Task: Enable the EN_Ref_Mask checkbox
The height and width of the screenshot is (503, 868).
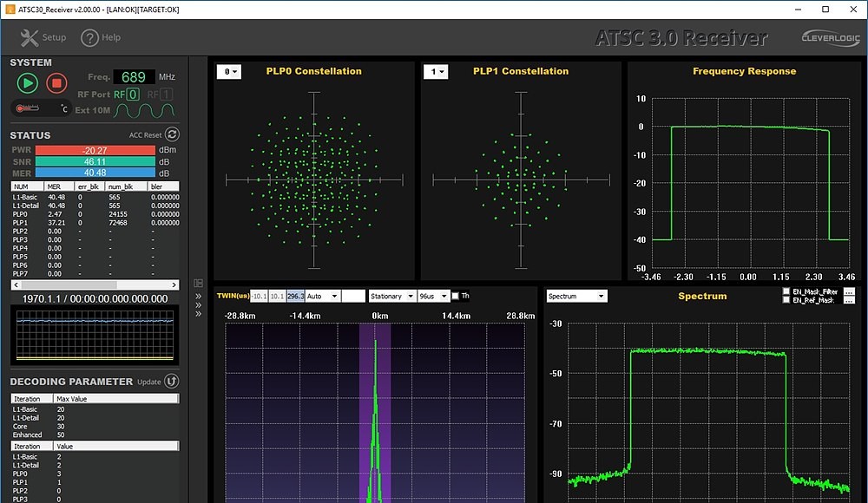Action: pyautogui.click(x=786, y=300)
